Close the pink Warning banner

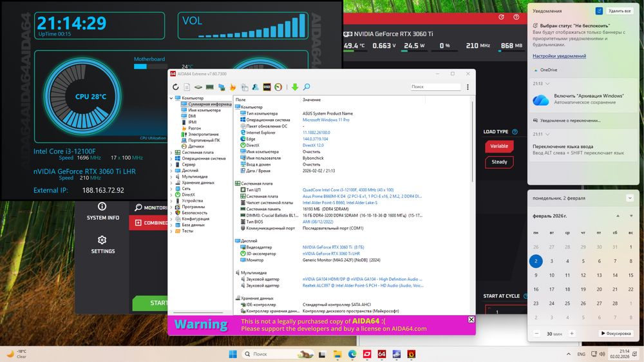point(471,319)
